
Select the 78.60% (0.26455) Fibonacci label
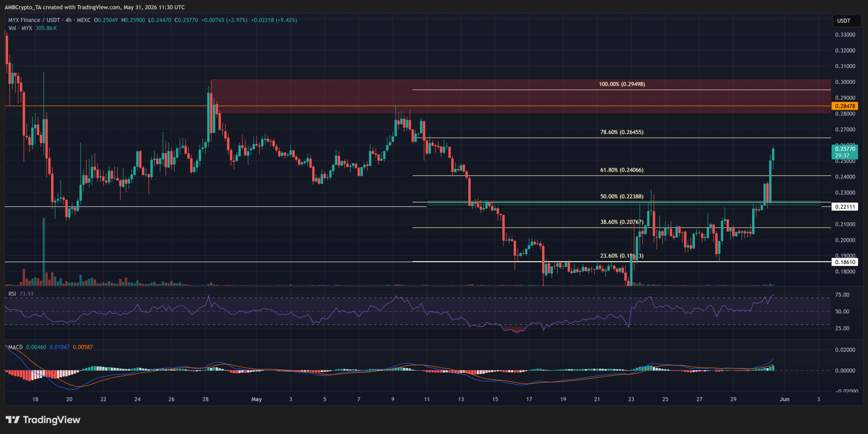point(622,132)
